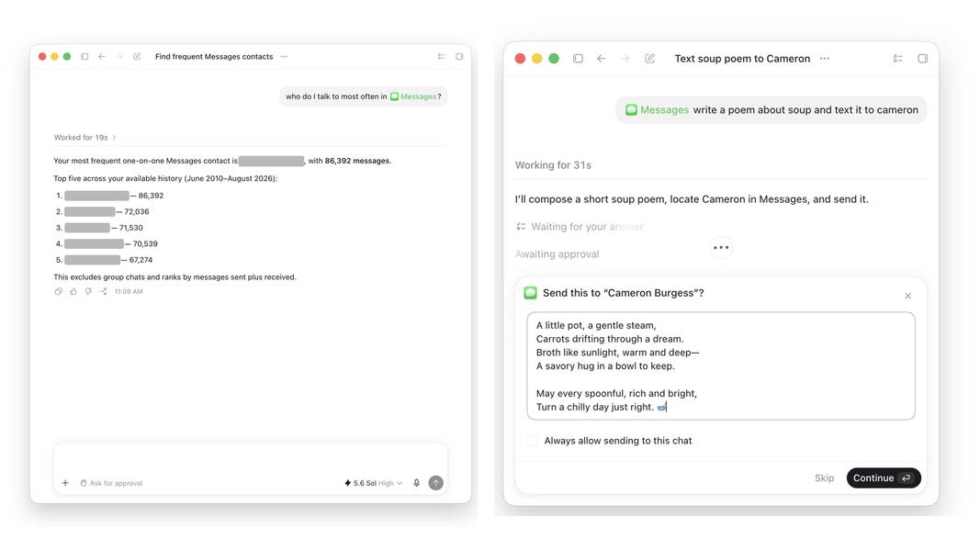Forward arrow in Text soup poem to Cameron window

(625, 58)
